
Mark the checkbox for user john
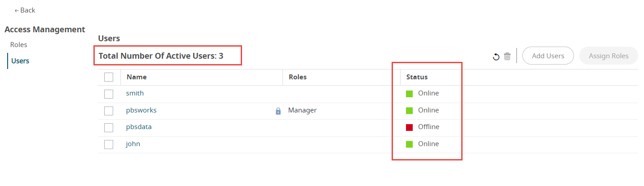click(x=109, y=144)
